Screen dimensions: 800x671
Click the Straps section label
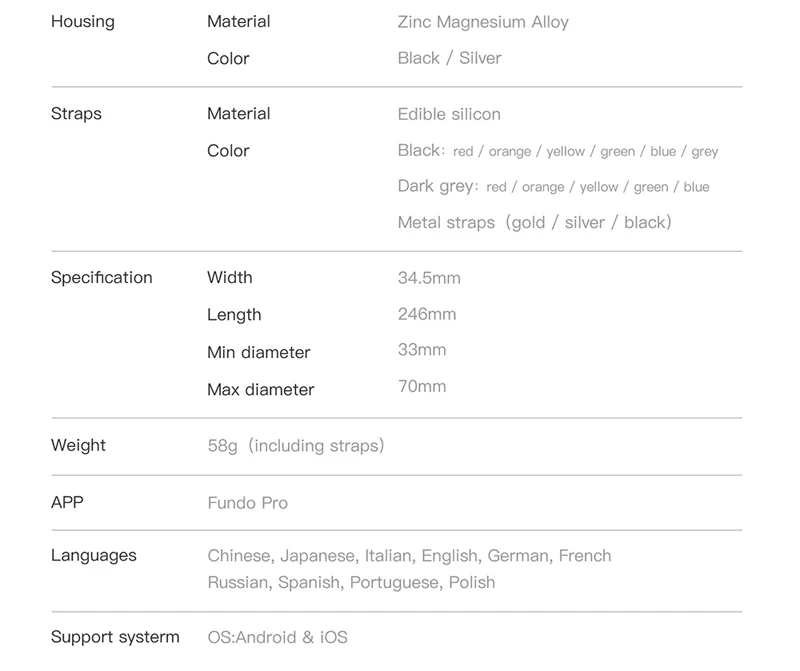pos(76,114)
